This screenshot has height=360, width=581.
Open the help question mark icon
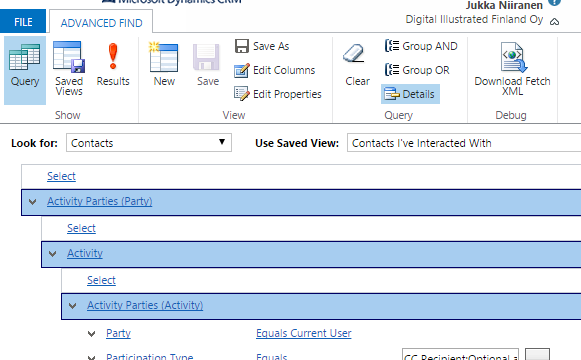(554, 2)
